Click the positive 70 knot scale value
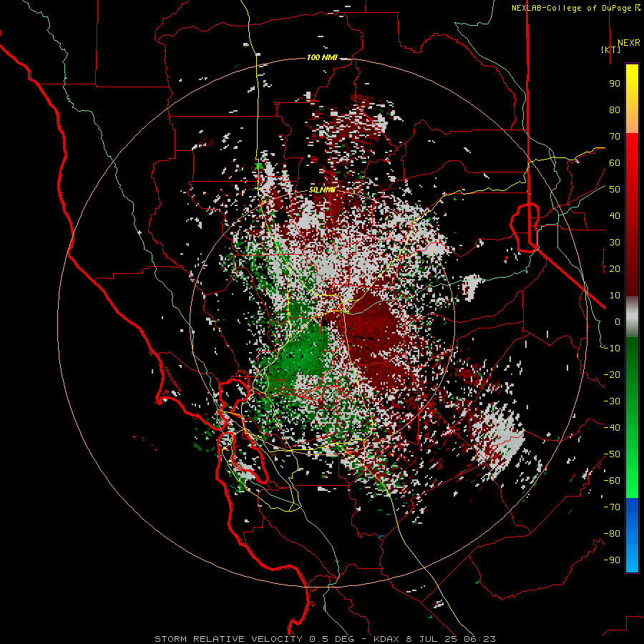 615,137
